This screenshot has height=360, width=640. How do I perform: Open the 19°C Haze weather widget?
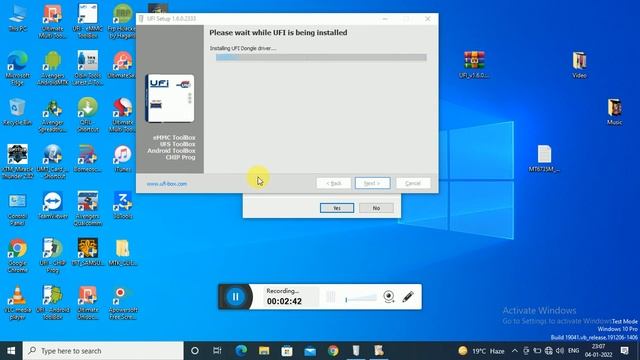pos(481,351)
